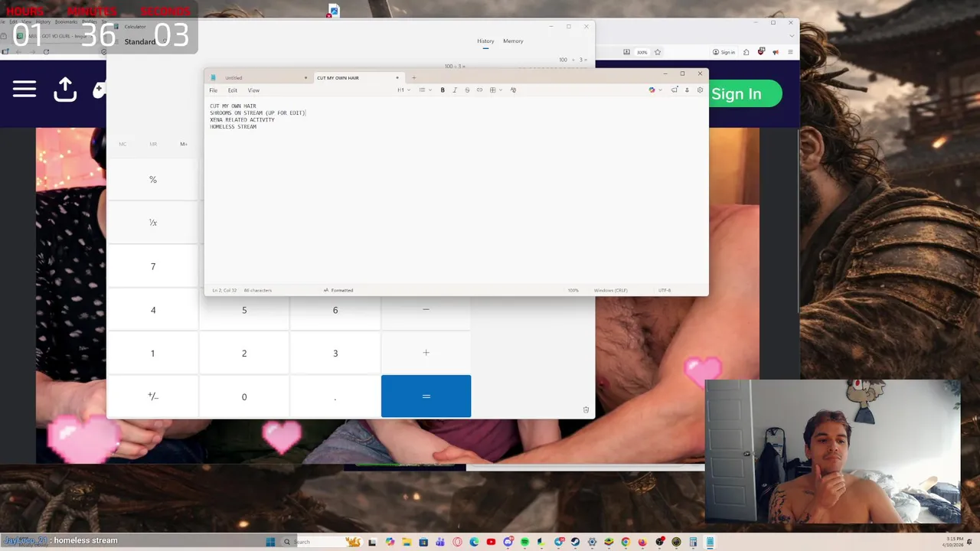Image resolution: width=980 pixels, height=551 pixels.
Task: Switch to Calculator History tab
Action: point(485,41)
